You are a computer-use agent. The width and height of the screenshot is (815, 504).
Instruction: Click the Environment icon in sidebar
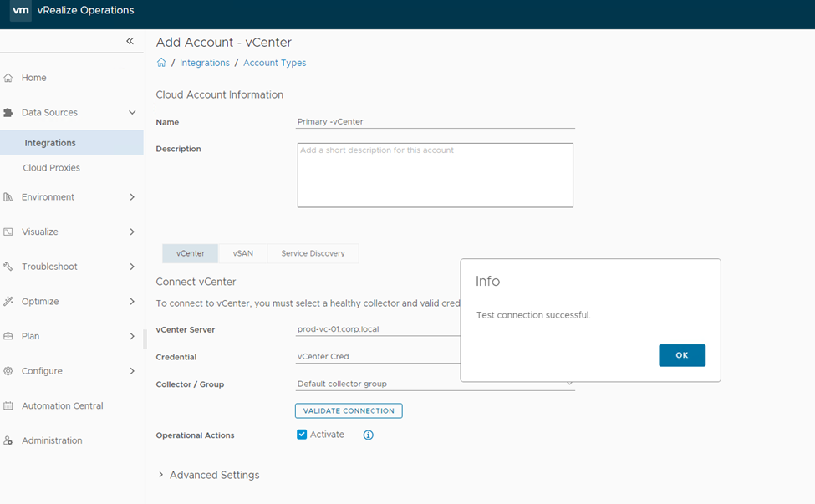tap(8, 197)
